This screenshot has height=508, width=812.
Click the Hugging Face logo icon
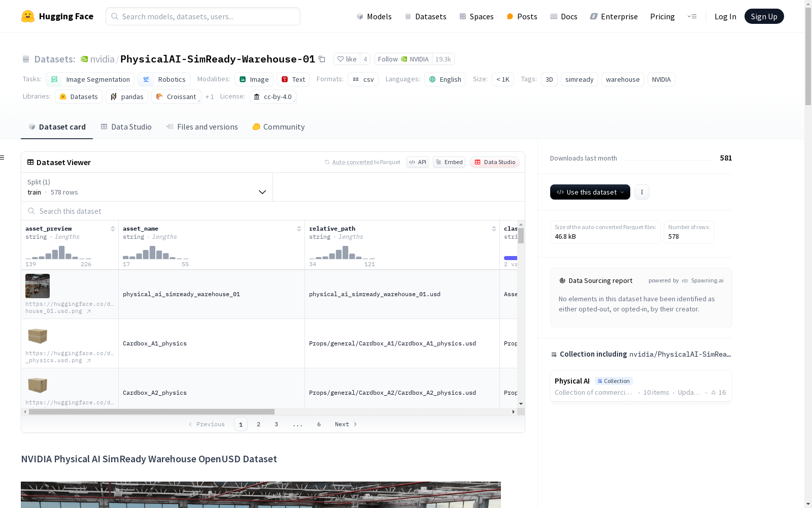point(28,16)
